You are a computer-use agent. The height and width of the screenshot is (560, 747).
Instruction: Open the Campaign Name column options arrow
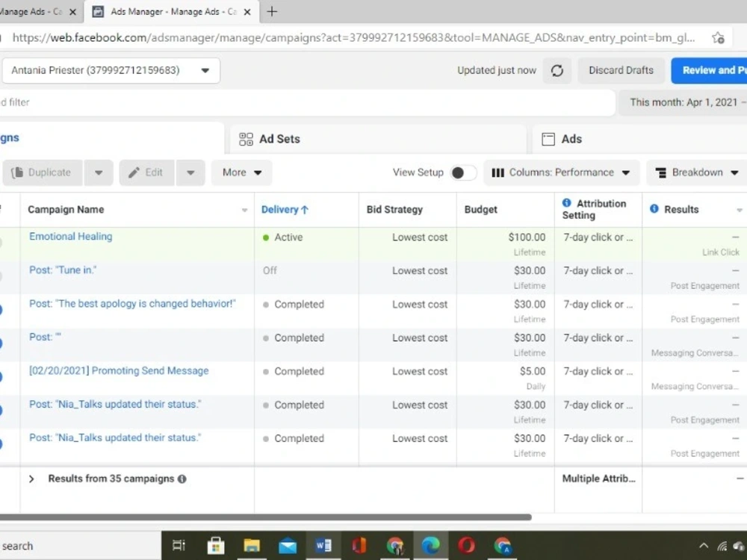click(244, 210)
